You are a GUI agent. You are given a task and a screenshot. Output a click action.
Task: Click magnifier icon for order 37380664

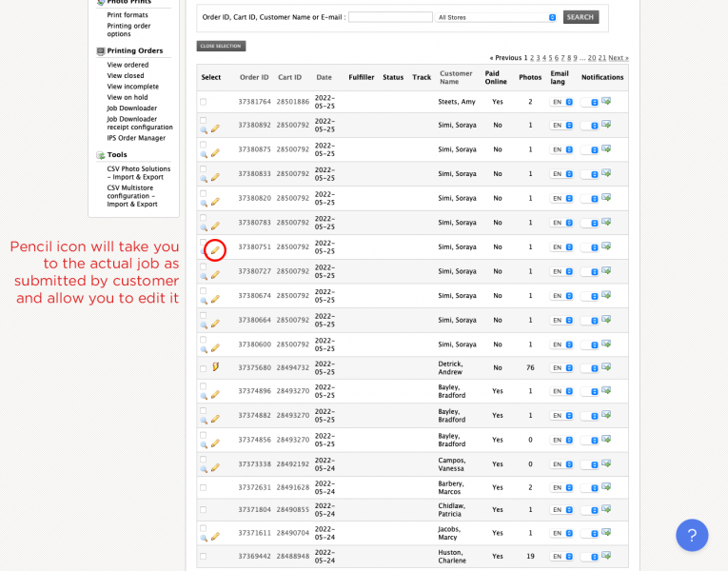pyautogui.click(x=204, y=325)
